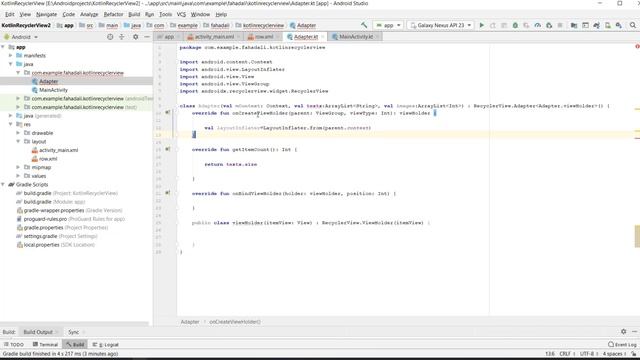Hide the Project panel with minus icon

(x=147, y=37)
